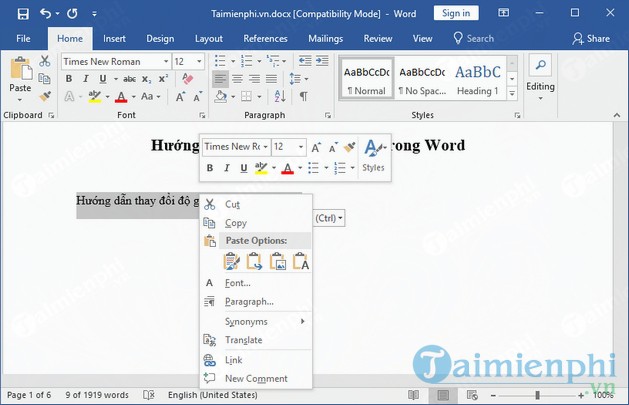This screenshot has width=629, height=405.
Task: Choose Font... from the context menu
Action: (x=257, y=283)
